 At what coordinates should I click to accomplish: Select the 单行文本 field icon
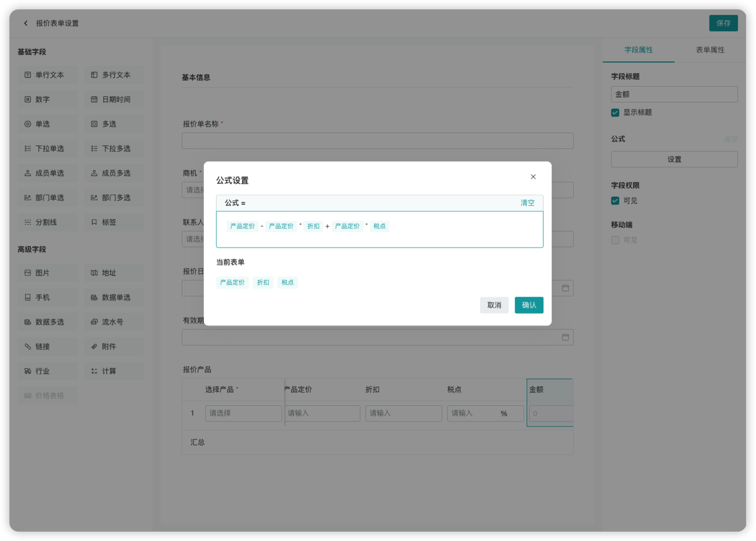click(x=28, y=75)
